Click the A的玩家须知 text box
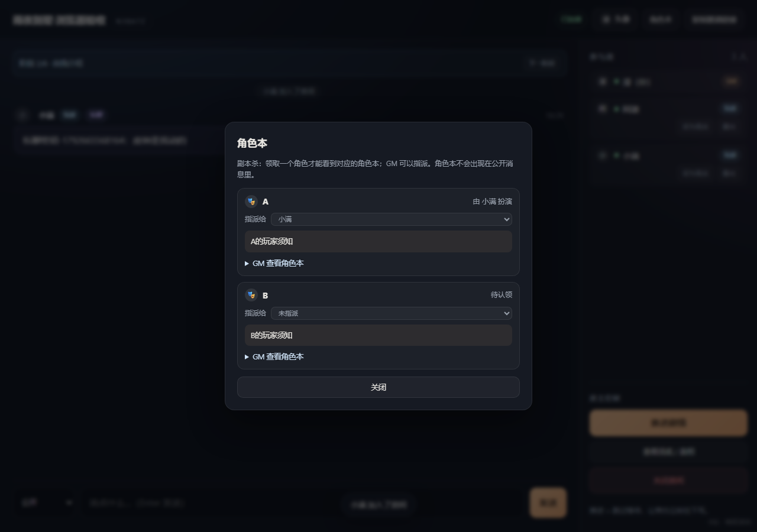This screenshot has height=532, width=757. tap(378, 241)
